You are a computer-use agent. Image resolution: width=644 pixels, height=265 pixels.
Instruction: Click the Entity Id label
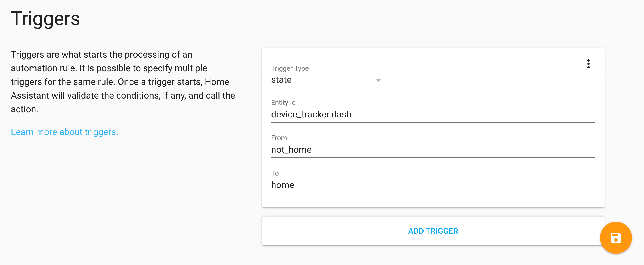click(x=283, y=103)
